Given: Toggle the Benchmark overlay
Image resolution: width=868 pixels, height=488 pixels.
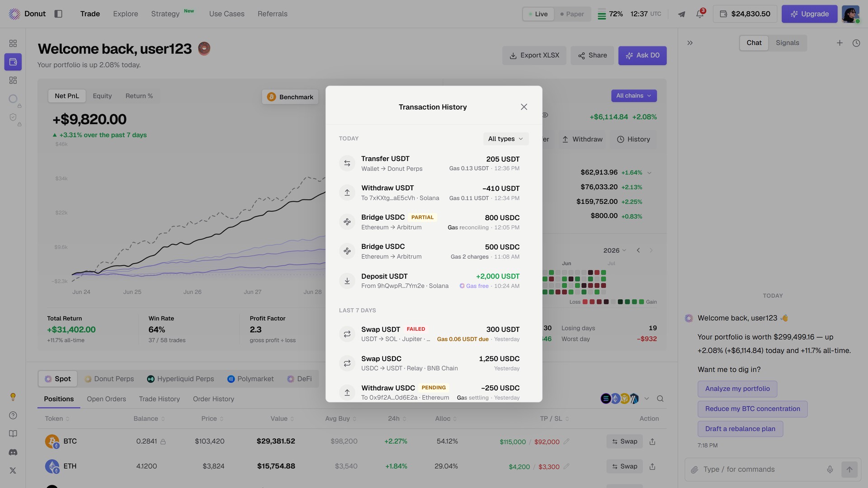Looking at the screenshot, I should [x=290, y=97].
